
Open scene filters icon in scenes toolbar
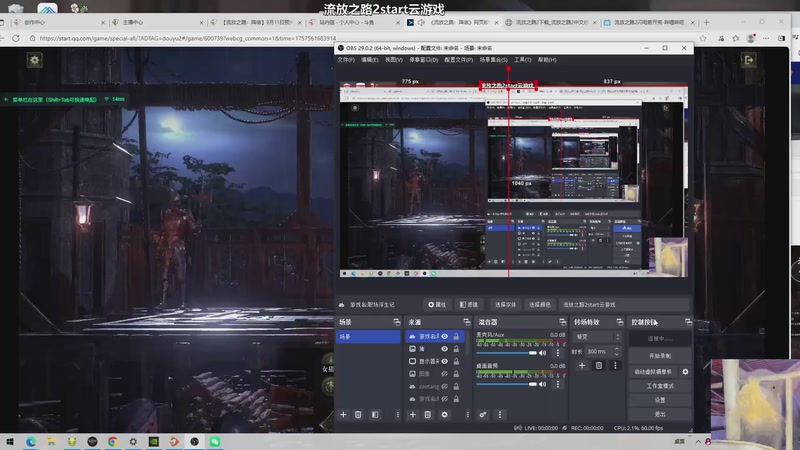[375, 415]
